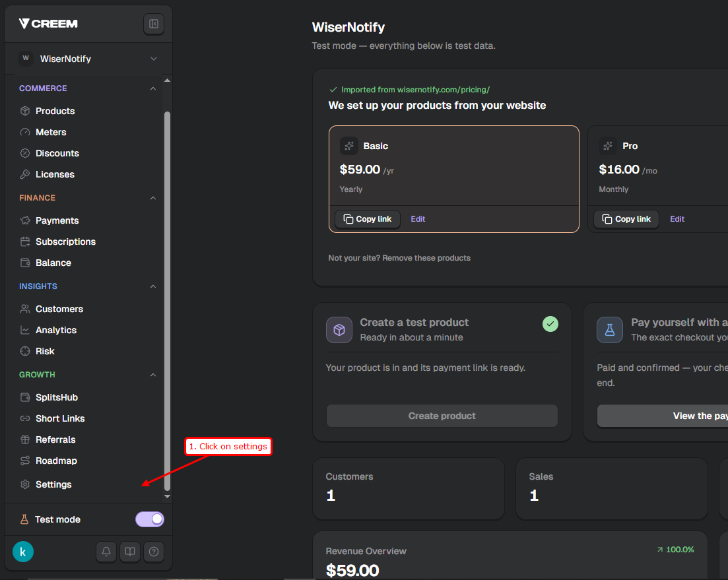Open the help question mark icon
728x580 pixels.
[x=154, y=552]
